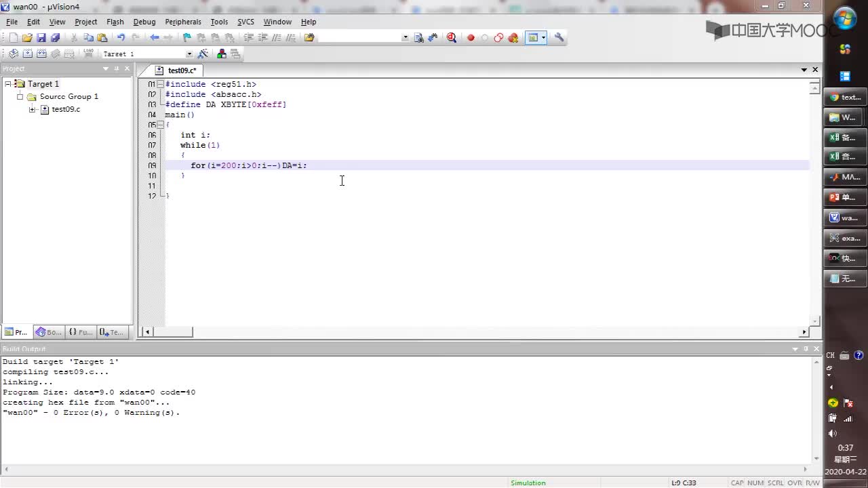Image resolution: width=868 pixels, height=488 pixels.
Task: Open the Tools menu
Action: point(219,22)
